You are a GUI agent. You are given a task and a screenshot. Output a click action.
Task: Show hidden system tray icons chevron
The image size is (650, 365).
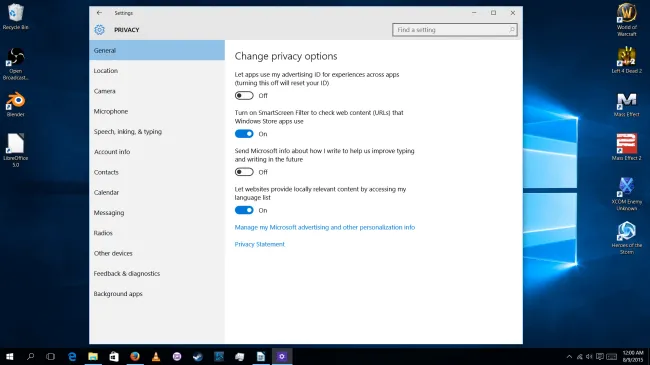(569, 357)
